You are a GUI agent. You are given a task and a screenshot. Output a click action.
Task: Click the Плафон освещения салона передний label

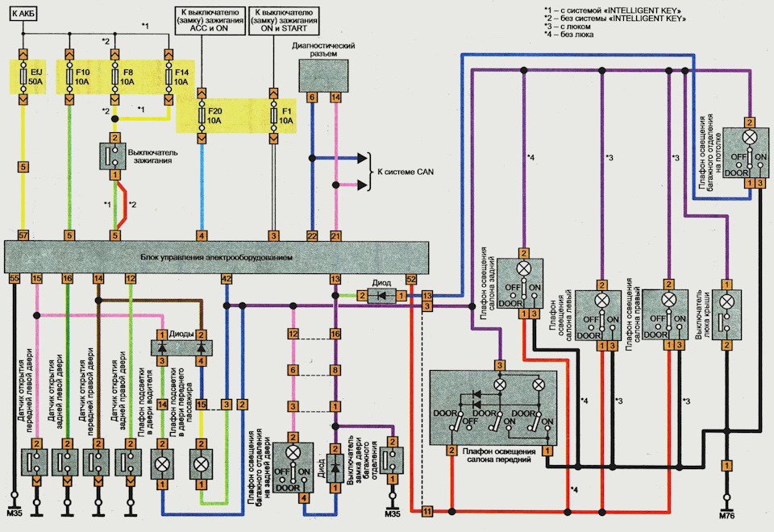(499, 455)
